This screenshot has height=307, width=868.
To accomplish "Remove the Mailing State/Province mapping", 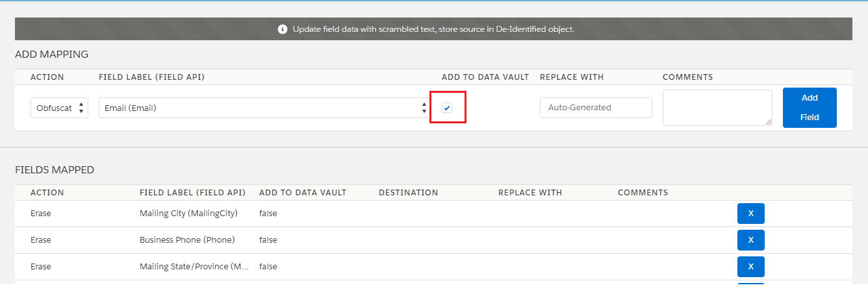I will coord(750,267).
